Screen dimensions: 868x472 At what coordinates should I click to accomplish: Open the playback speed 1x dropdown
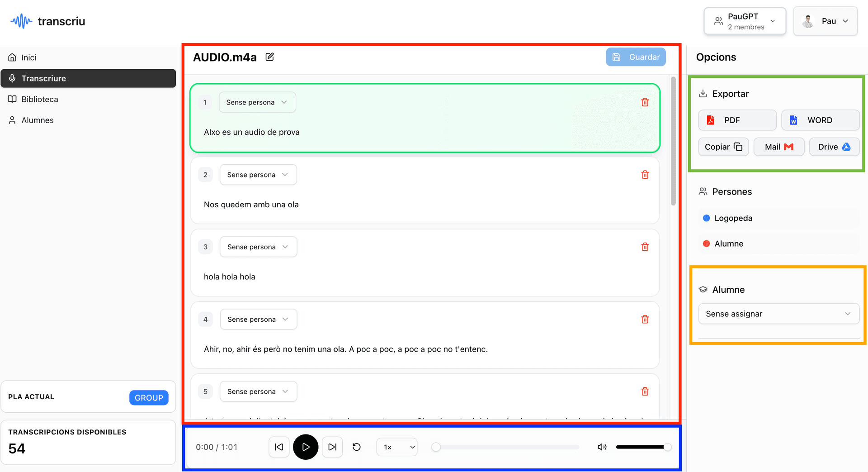click(x=396, y=447)
